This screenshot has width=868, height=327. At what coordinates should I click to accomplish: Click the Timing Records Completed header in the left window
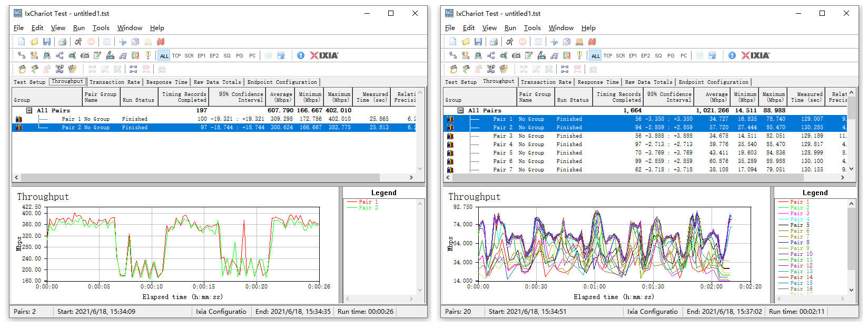[x=184, y=97]
